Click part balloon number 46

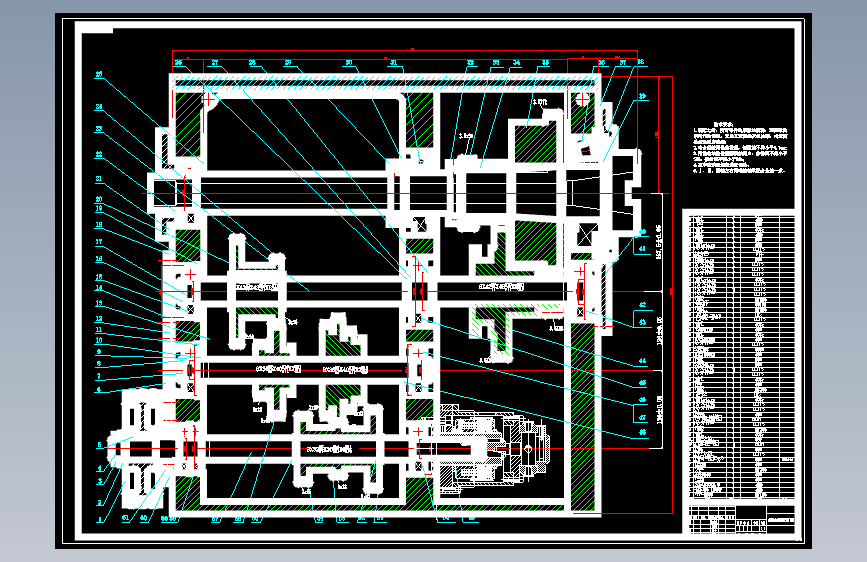point(643,399)
